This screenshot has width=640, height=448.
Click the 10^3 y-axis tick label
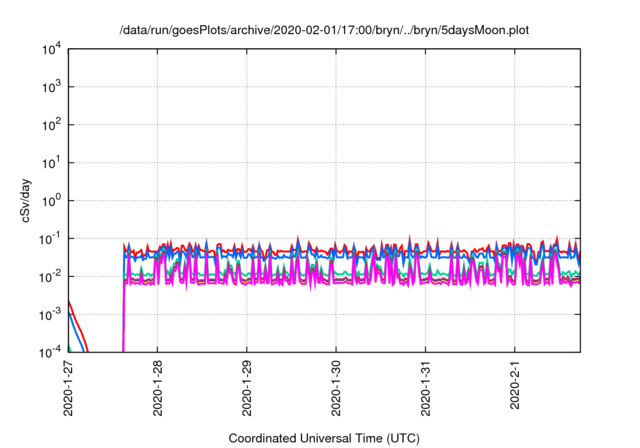[x=51, y=87]
